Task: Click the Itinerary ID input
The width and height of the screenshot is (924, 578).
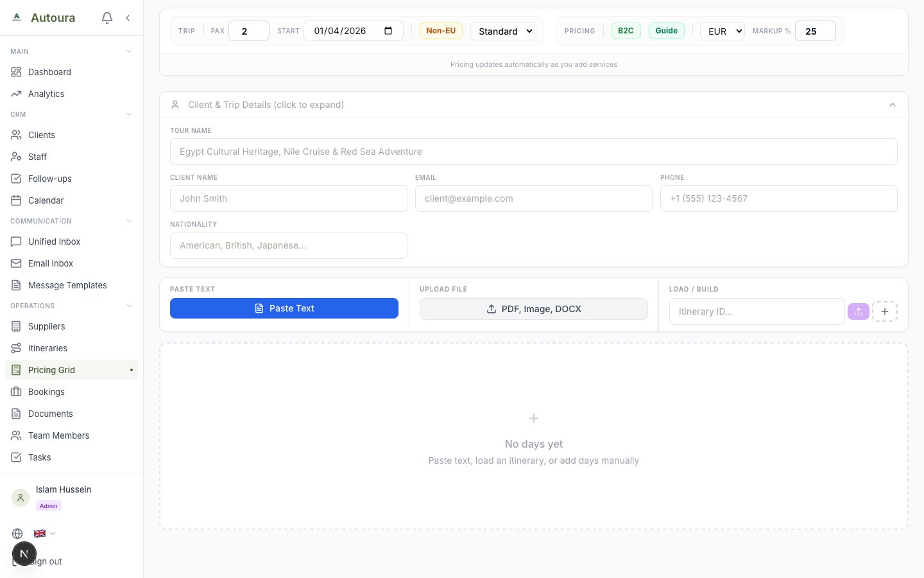Action: pyautogui.click(x=757, y=311)
